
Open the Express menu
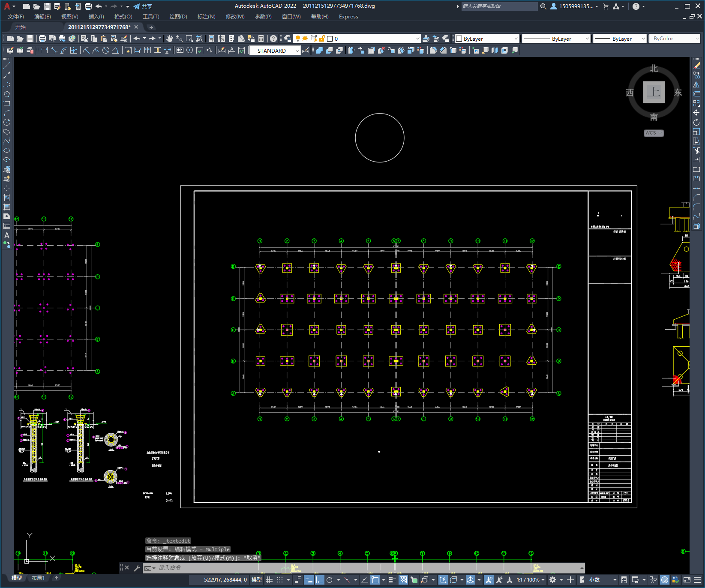(348, 17)
